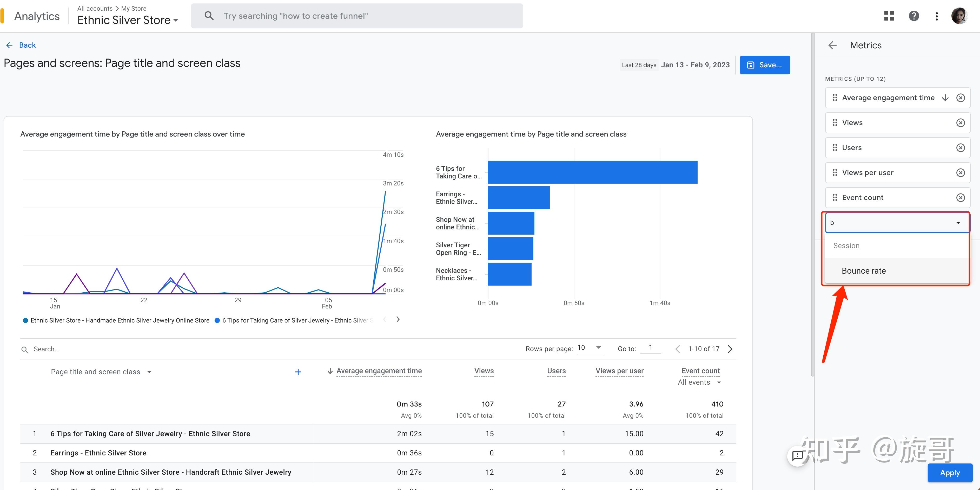Remove the Event count metric

[961, 198]
